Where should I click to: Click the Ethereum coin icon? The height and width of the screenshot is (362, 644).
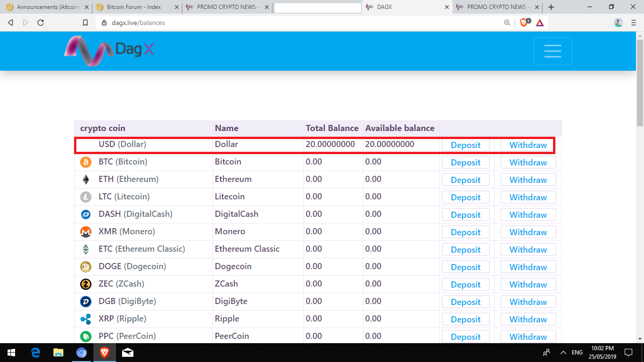(x=86, y=180)
